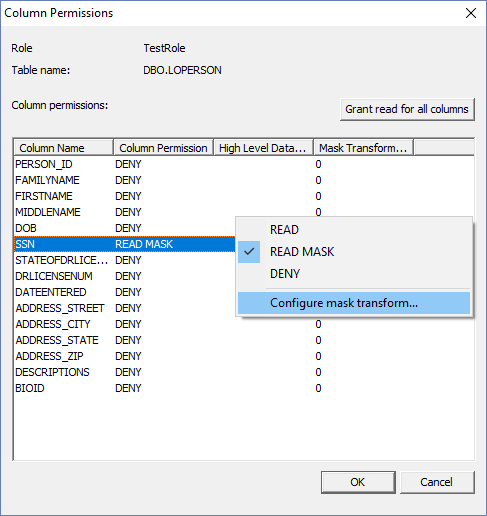487x516 pixels.
Task: Select the DRLICENSENUM row
Action: [125, 276]
